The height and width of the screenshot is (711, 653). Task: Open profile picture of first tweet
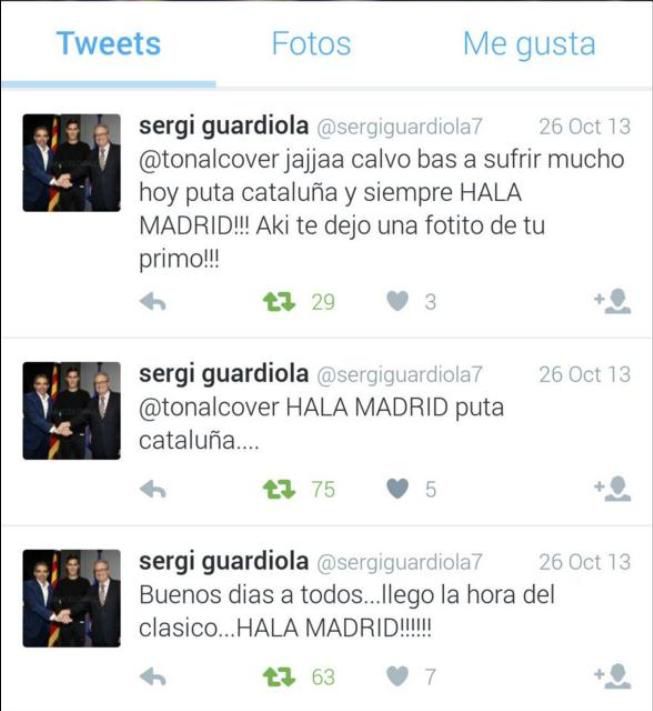(72, 163)
